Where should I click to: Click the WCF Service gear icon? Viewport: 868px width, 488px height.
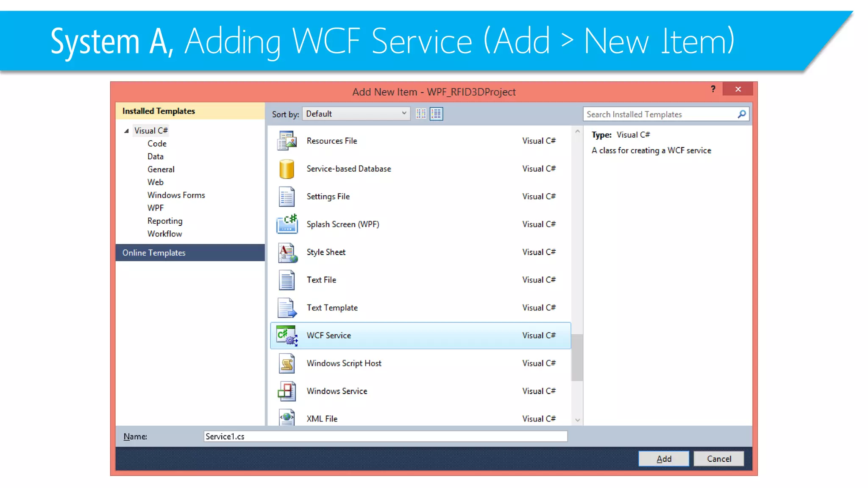pos(287,335)
